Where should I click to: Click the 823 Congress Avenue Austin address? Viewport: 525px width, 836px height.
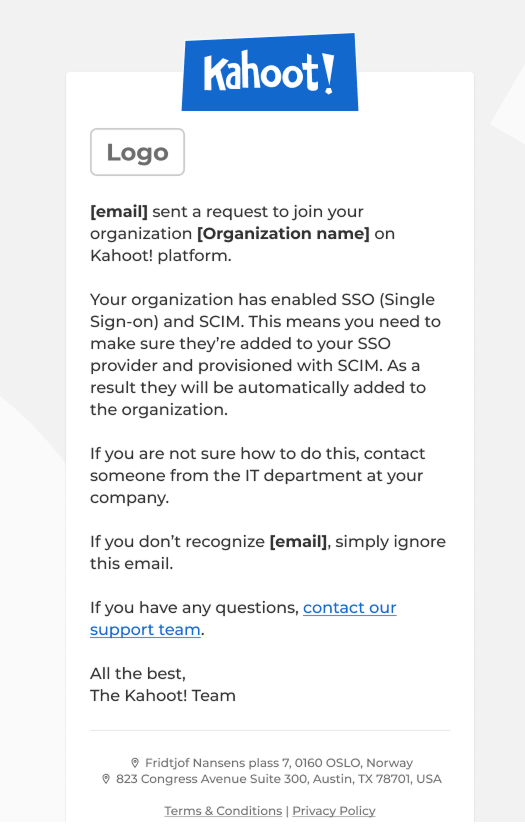tap(279, 779)
